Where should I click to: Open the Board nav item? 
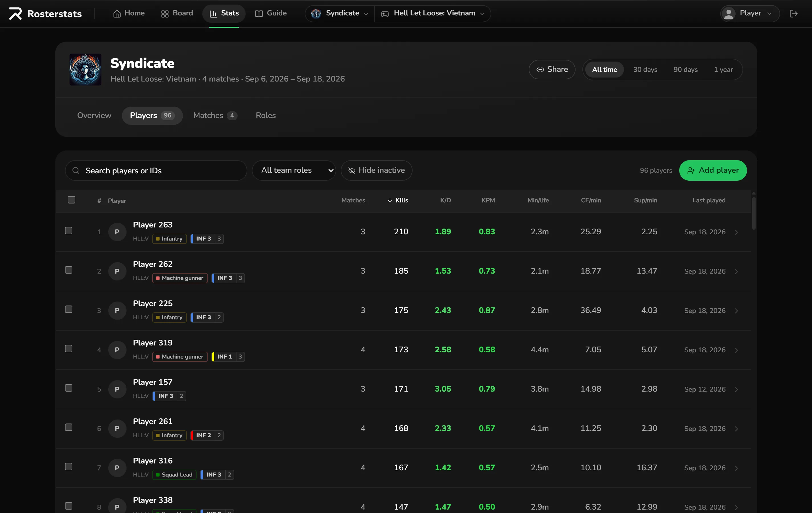coord(177,13)
